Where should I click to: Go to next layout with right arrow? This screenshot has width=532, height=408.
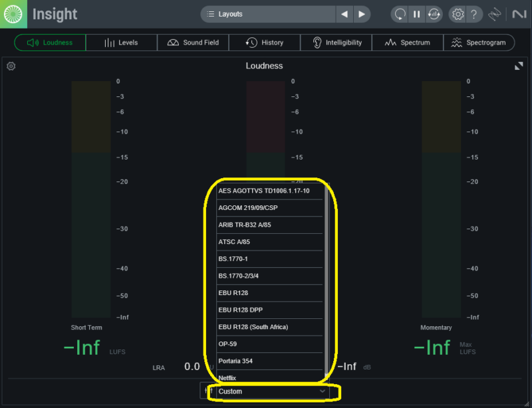(361, 14)
